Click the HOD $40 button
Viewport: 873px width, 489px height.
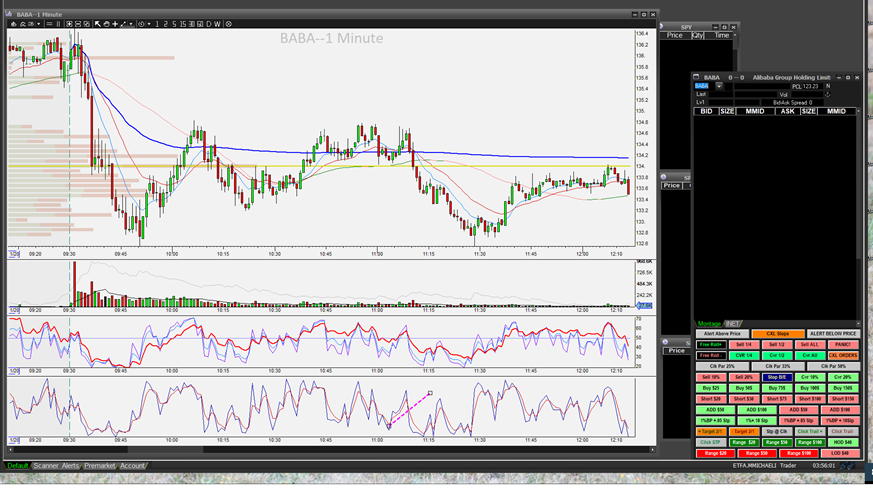(843, 442)
